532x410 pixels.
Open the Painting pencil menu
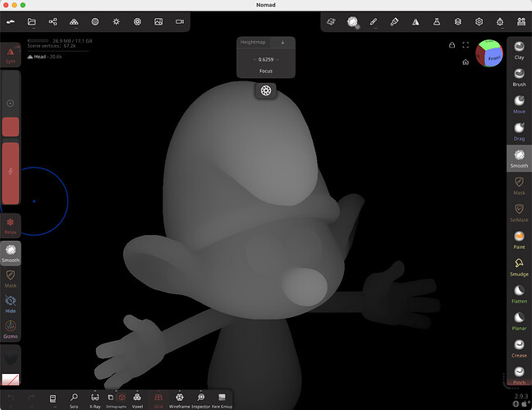point(374,21)
